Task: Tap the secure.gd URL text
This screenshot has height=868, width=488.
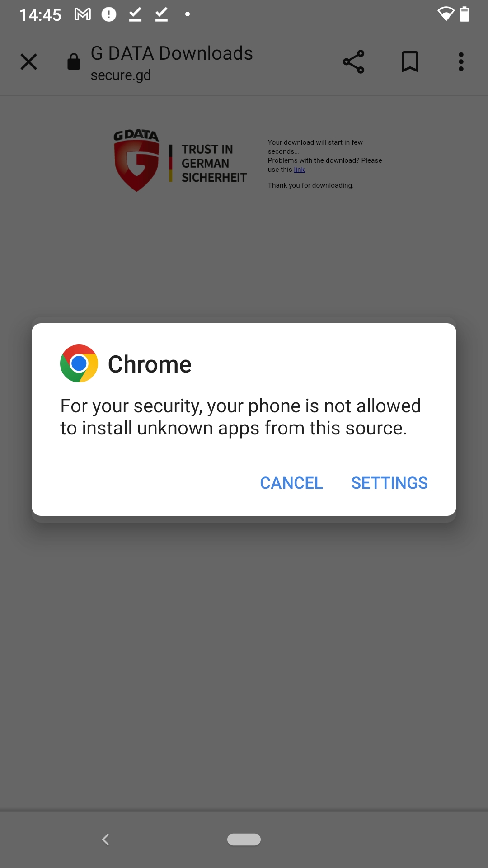Action: 121,75
